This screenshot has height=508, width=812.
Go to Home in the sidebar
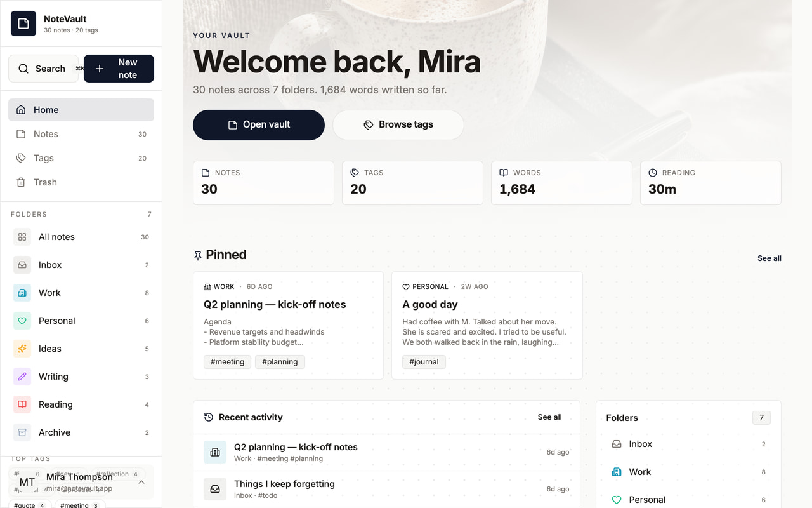tap(81, 110)
